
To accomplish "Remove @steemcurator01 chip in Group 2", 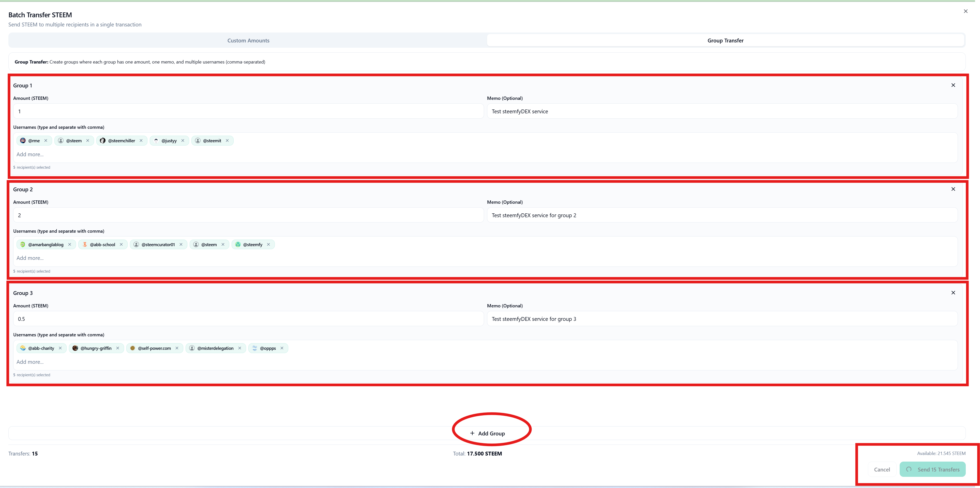I will click(x=181, y=244).
